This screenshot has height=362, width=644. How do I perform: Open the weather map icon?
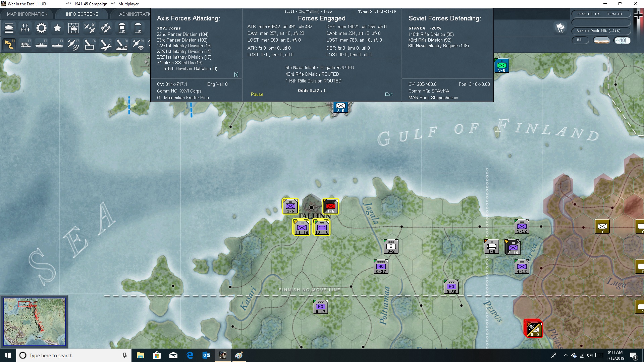tap(73, 28)
